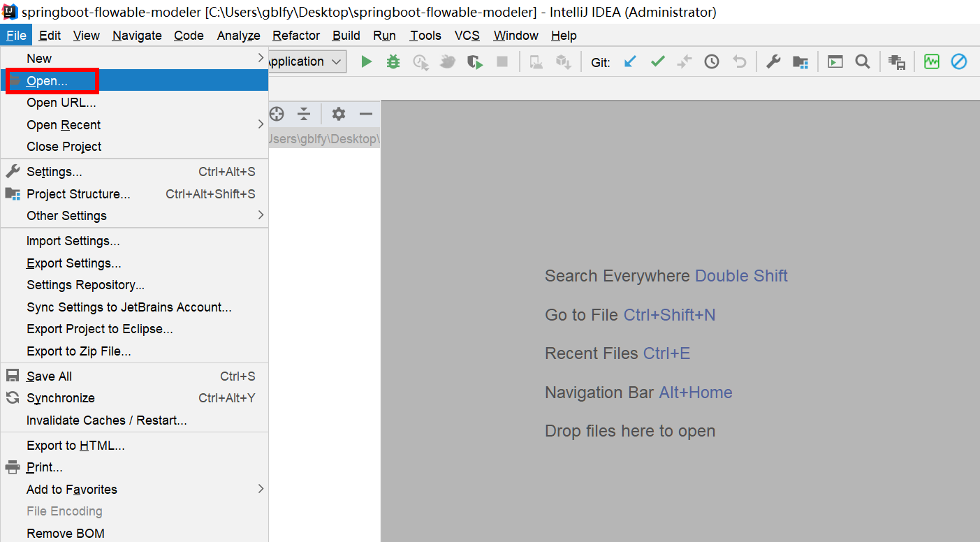Select Import Settings...
Image resolution: width=980 pixels, height=542 pixels.
click(x=134, y=241)
